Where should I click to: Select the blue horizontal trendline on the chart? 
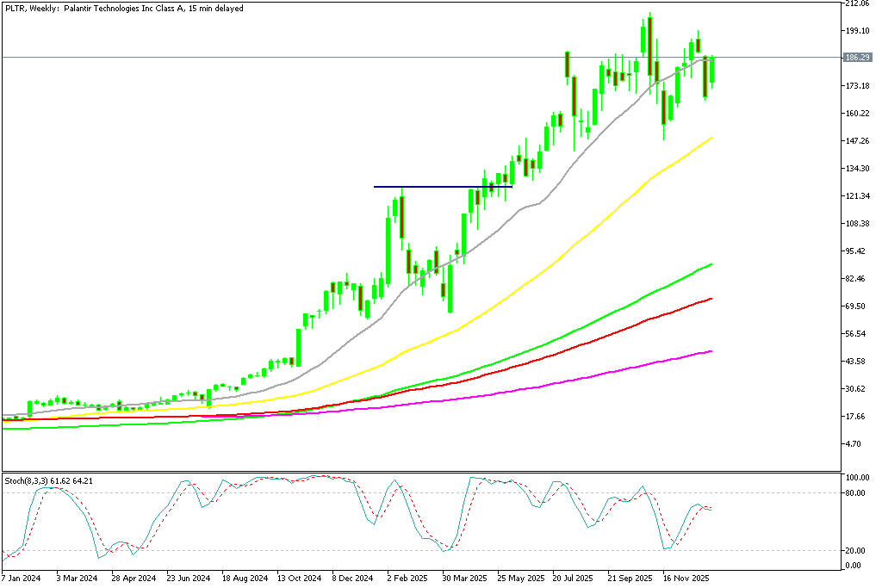coord(439,185)
